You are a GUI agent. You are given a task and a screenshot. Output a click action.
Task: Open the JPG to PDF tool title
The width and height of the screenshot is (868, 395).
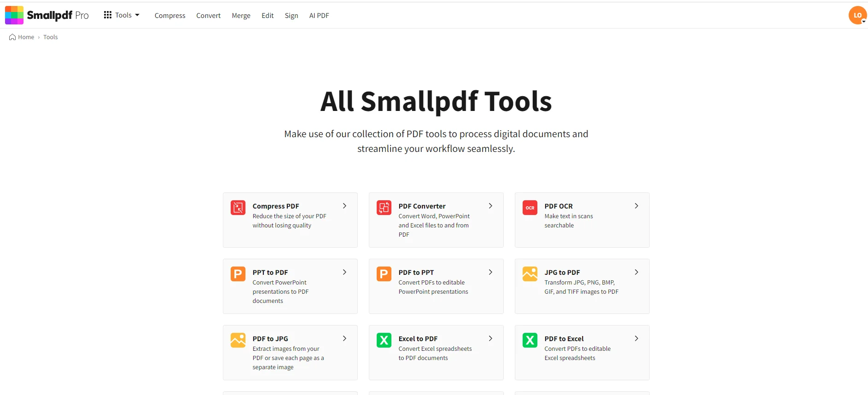tap(562, 273)
